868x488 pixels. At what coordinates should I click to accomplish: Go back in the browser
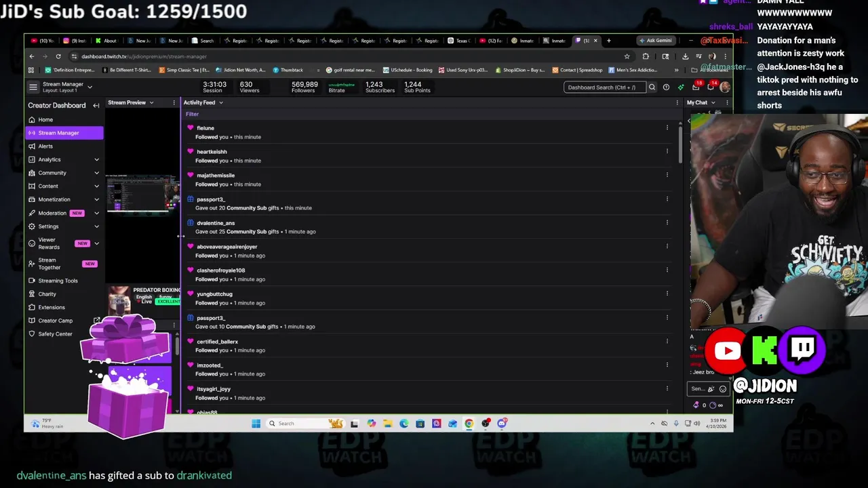32,56
